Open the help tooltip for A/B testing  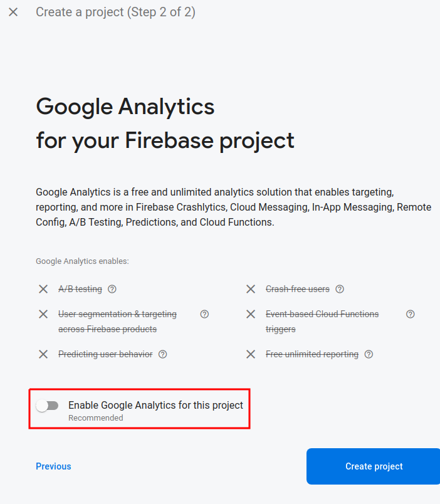(112, 289)
